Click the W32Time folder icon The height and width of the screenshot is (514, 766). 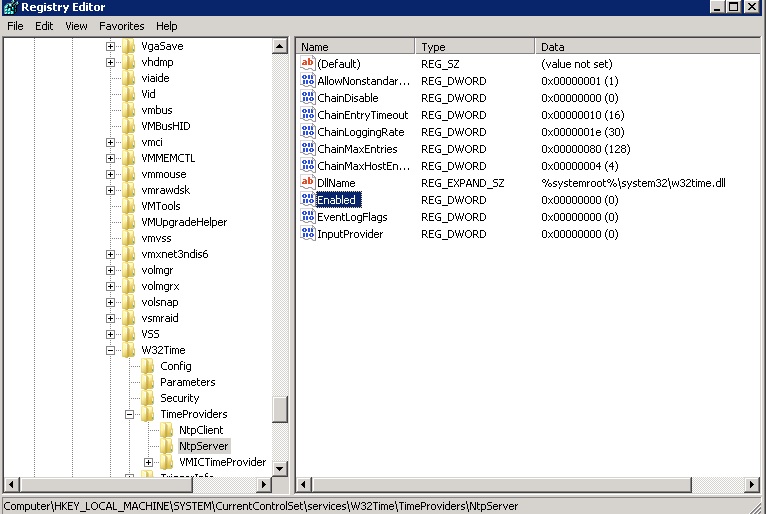(x=128, y=350)
